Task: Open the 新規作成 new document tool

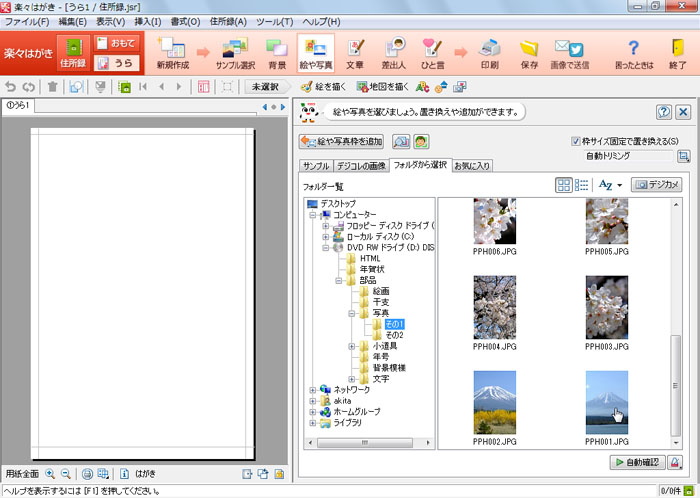Action: (x=172, y=52)
